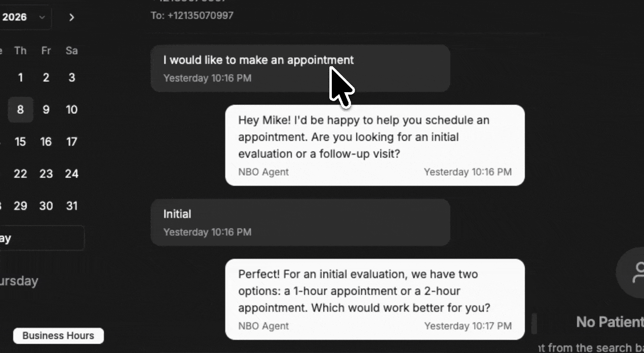Click the Sa weekday column header
644x353 pixels.
(x=72, y=50)
